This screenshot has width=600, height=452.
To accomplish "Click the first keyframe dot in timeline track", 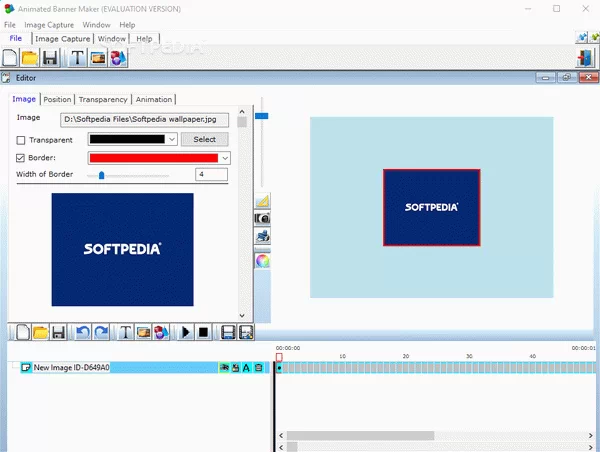I will click(x=279, y=368).
